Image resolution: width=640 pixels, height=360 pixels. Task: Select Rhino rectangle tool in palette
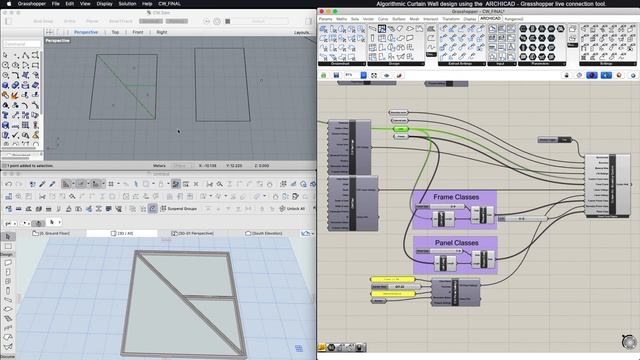[36, 65]
